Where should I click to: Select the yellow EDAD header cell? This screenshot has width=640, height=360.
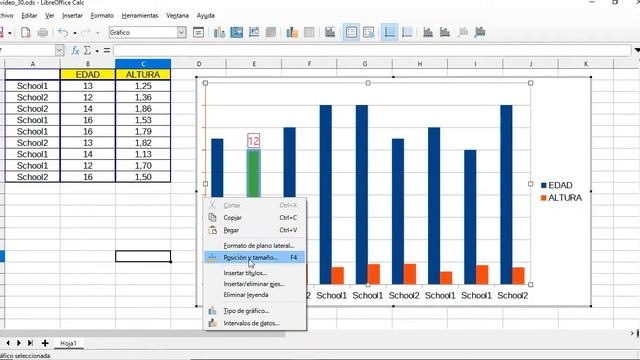(88, 75)
